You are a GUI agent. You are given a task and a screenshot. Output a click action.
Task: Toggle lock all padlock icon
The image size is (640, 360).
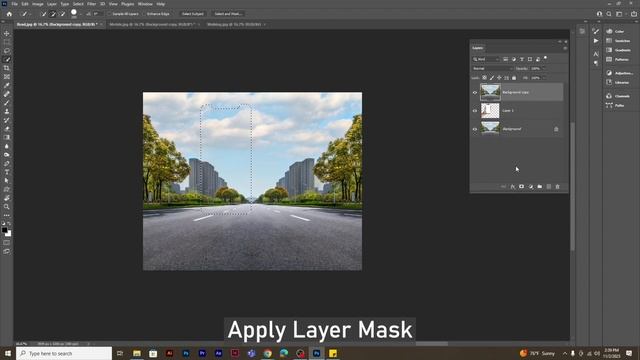click(514, 78)
